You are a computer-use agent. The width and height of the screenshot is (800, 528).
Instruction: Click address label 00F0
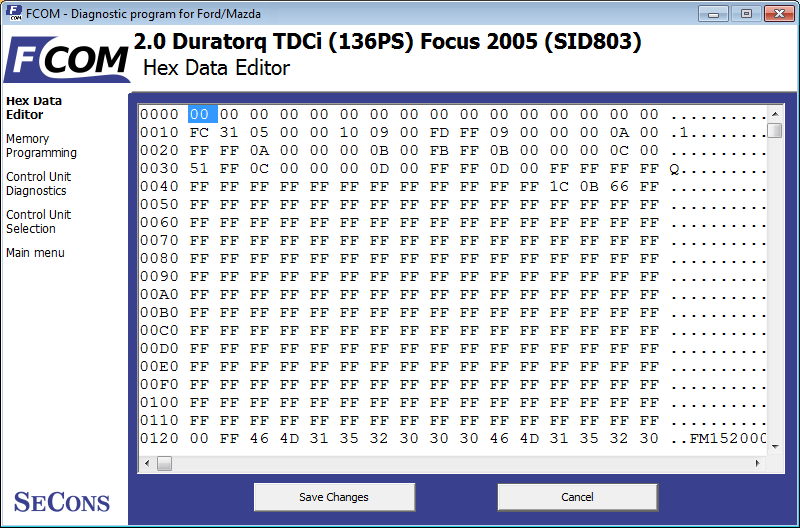[x=159, y=384]
